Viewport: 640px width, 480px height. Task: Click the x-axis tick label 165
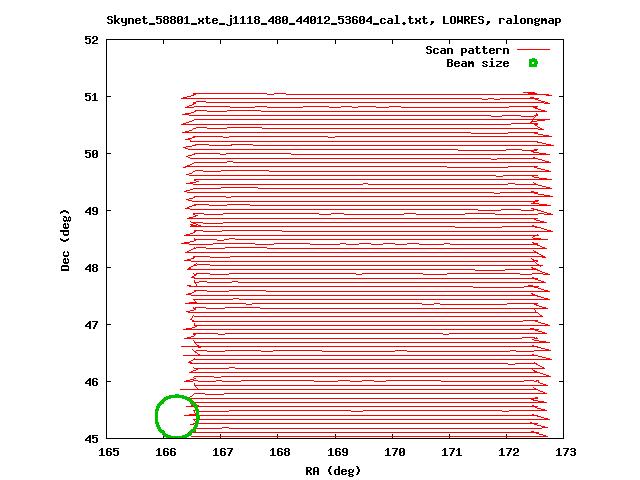(109, 452)
